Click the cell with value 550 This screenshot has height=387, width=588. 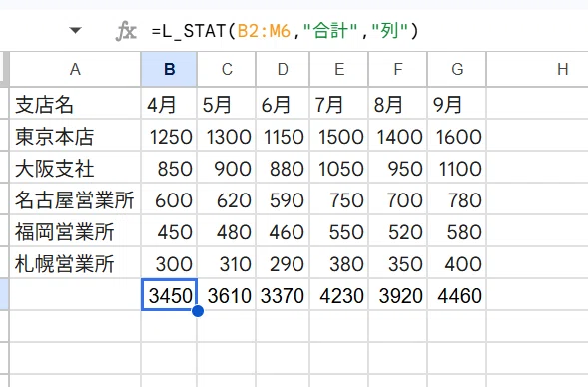[339, 230]
